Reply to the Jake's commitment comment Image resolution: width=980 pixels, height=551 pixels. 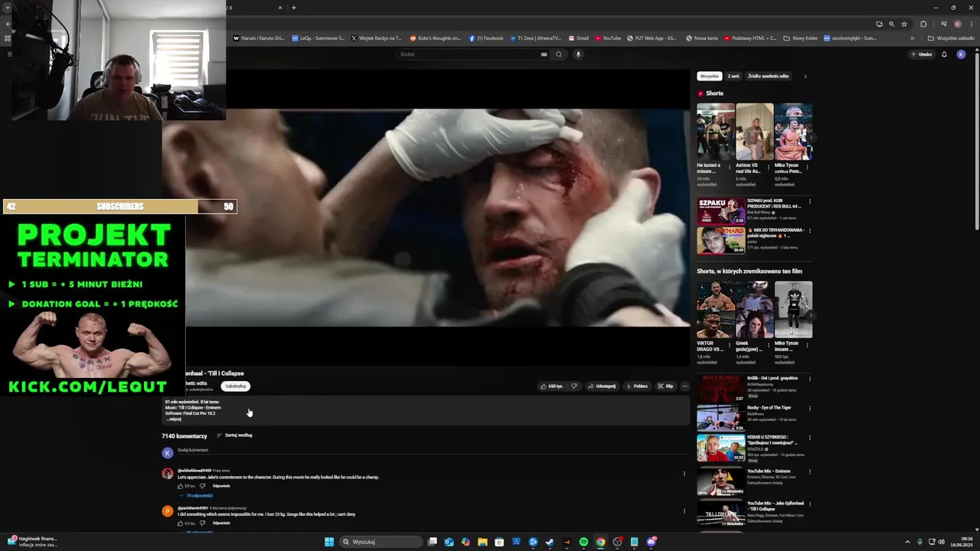point(221,486)
